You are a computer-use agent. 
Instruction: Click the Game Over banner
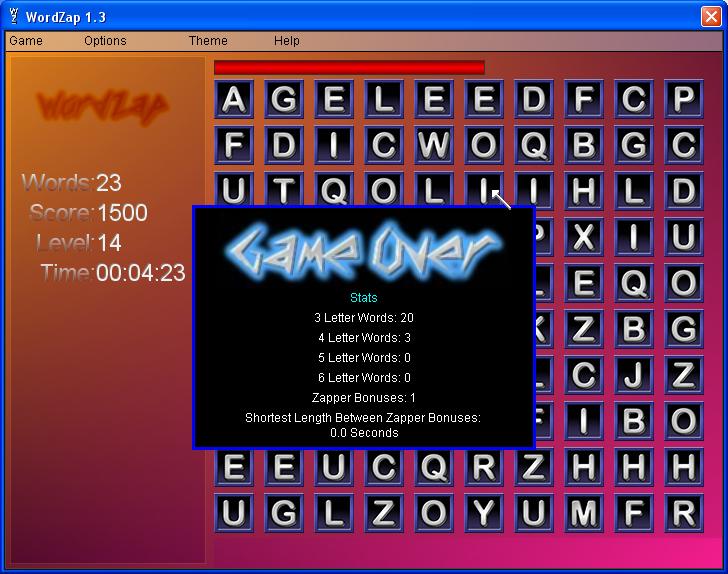click(x=364, y=252)
